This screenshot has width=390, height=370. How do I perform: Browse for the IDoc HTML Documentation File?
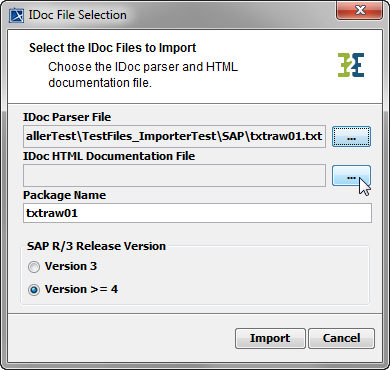tap(351, 176)
